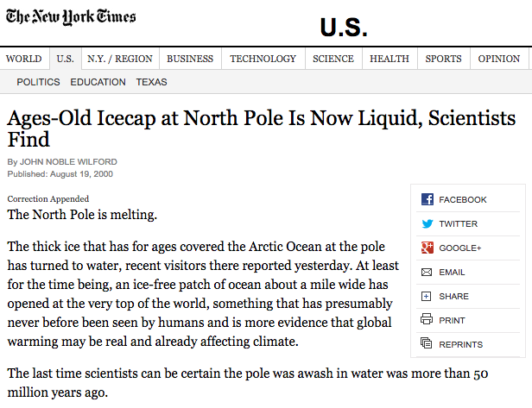Visit the Sports section tab

(443, 59)
